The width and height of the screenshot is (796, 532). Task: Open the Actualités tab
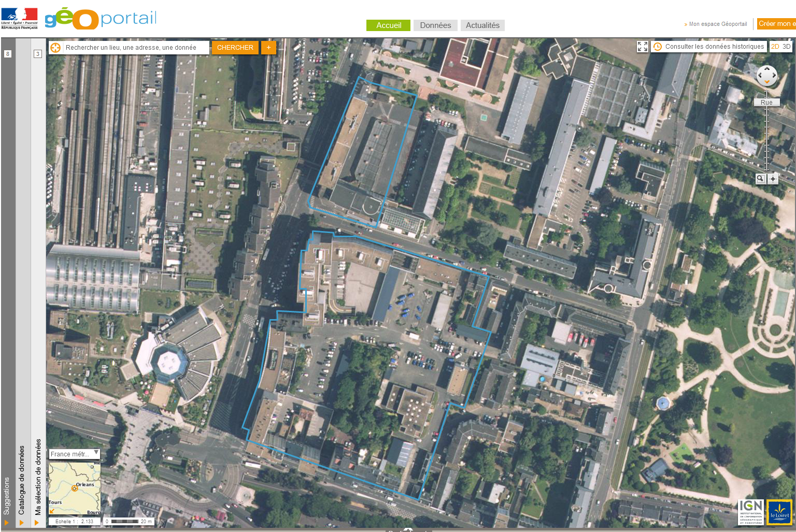tap(482, 25)
